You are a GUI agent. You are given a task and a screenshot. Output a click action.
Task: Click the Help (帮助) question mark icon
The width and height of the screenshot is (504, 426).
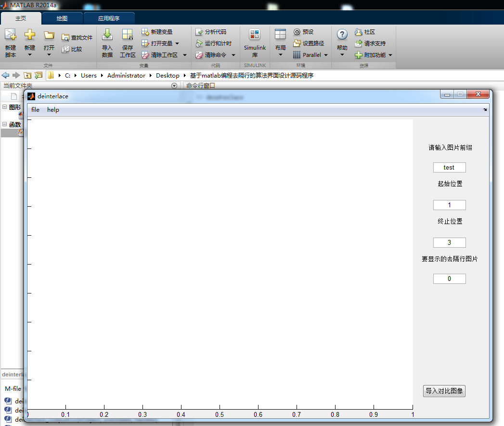click(x=342, y=35)
